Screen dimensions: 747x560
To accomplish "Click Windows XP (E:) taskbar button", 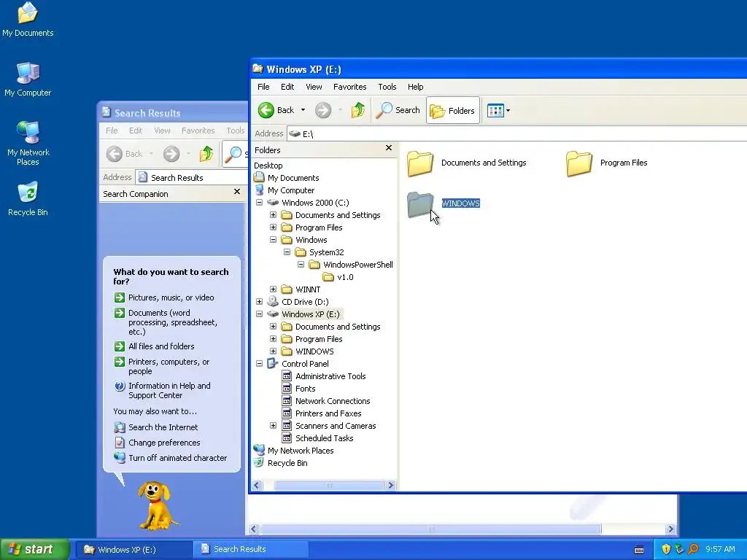I will [x=134, y=550].
